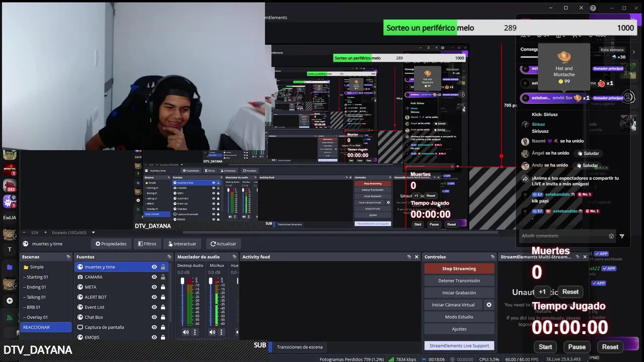Pop out the Controles dock
This screenshot has height=362, width=644.
click(x=493, y=257)
